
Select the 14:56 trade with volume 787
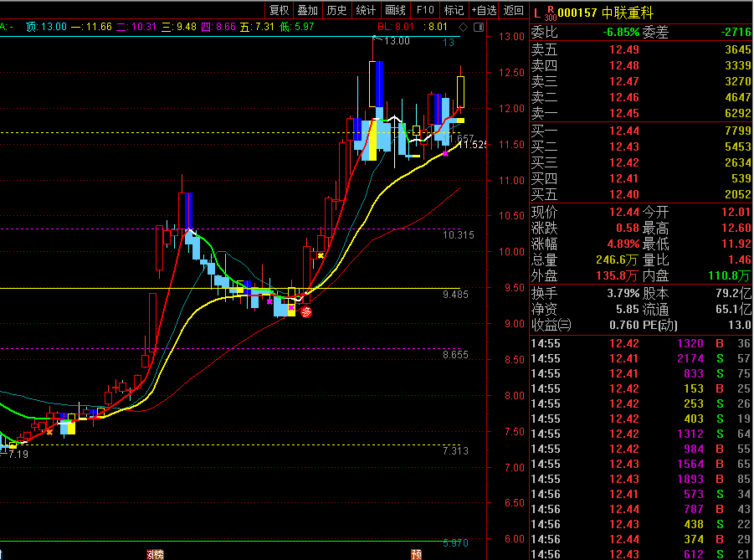(x=641, y=509)
